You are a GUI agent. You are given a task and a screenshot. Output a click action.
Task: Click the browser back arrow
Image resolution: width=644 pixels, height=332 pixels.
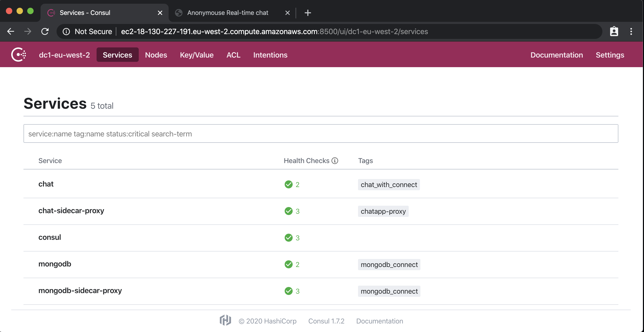(11, 31)
